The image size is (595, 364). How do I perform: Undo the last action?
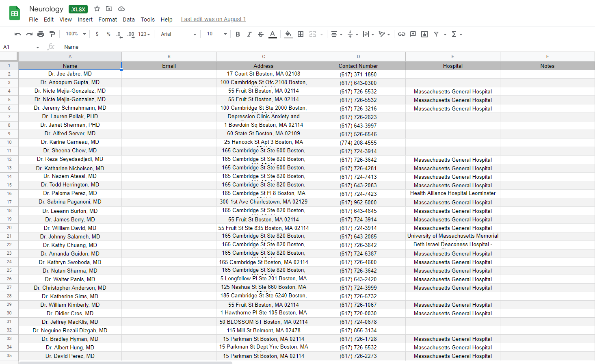pos(17,34)
